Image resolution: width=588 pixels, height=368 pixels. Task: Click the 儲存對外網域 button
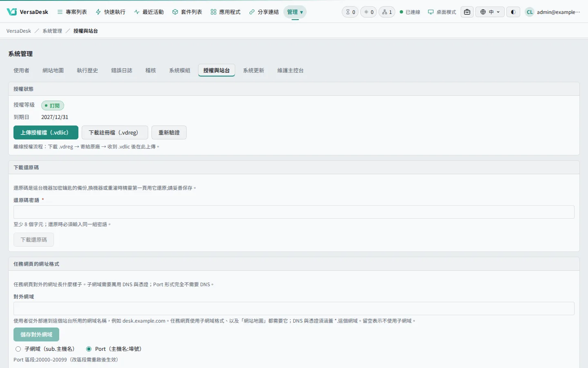coord(36,334)
